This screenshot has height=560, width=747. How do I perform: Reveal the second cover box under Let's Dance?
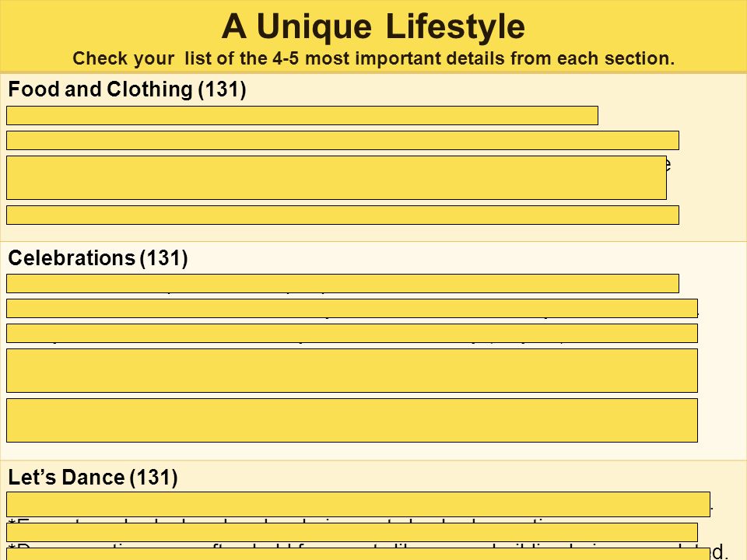pyautogui.click(x=352, y=532)
